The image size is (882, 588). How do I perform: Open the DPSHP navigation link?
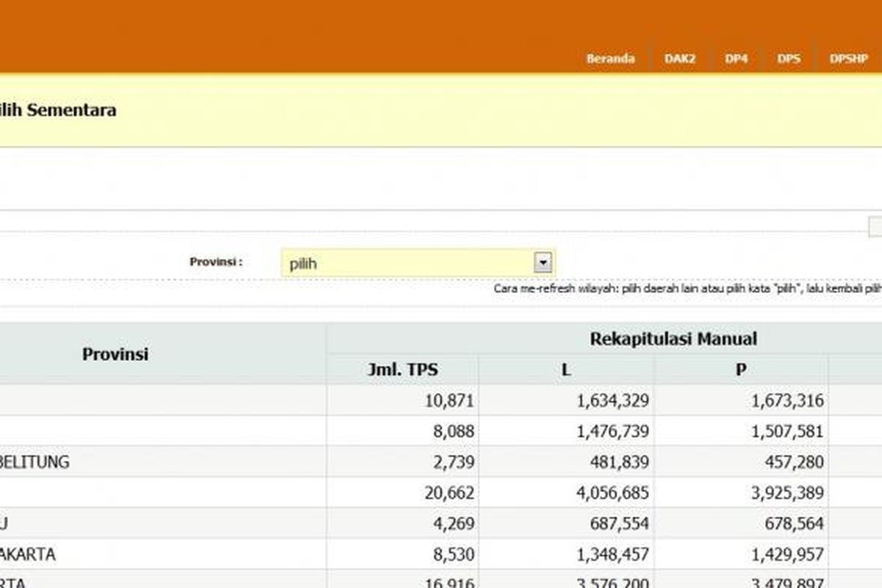848,59
